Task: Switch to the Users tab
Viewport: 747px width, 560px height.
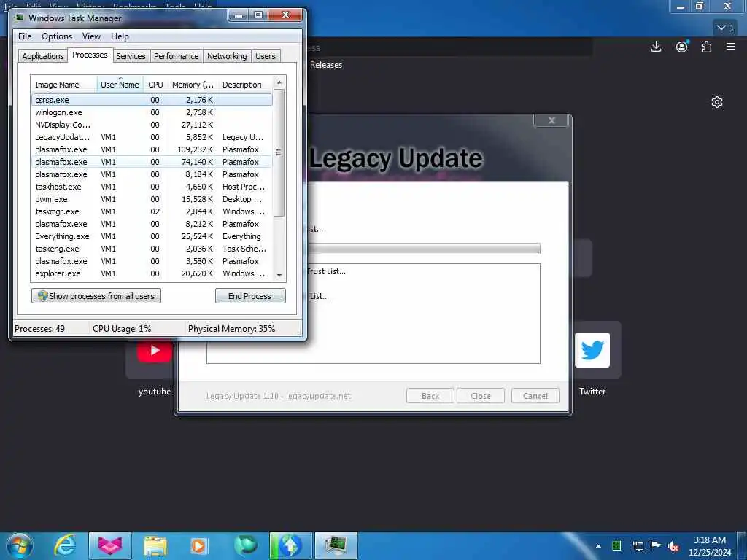Action: pyautogui.click(x=266, y=55)
